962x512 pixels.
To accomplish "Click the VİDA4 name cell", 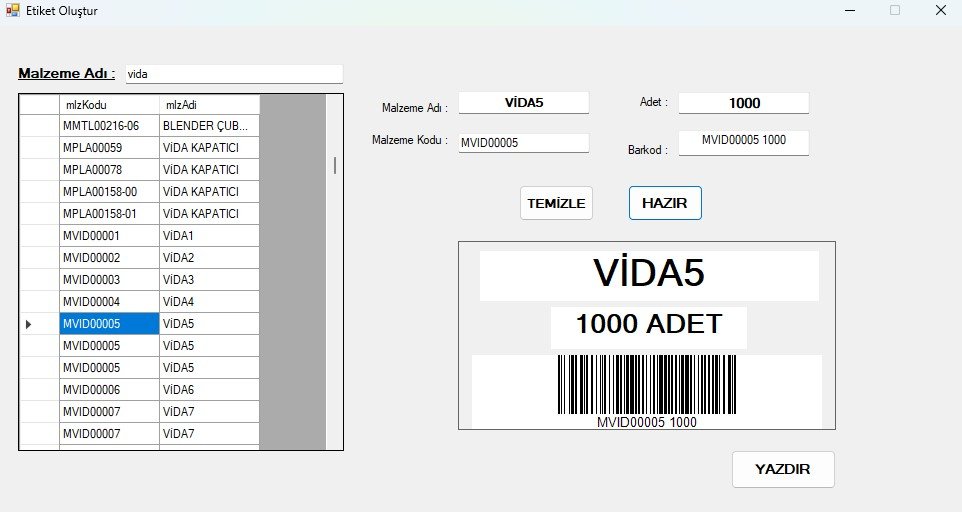I will [209, 302].
